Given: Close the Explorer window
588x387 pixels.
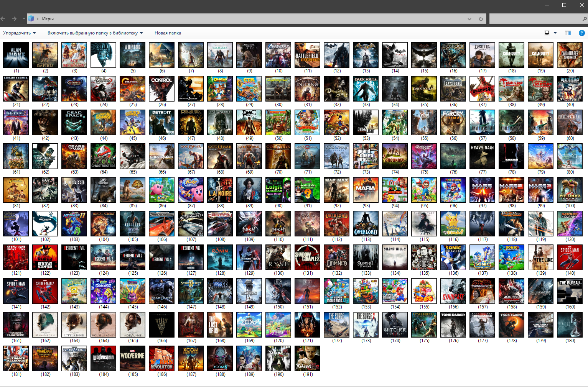Looking at the screenshot, I should 582,5.
